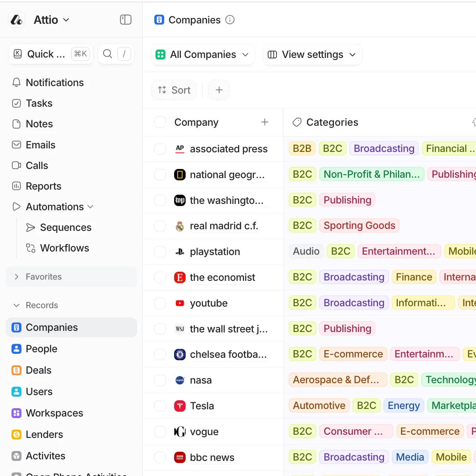The image size is (476, 476).
Task: Check the playstation row checkbox
Action: click(x=160, y=251)
